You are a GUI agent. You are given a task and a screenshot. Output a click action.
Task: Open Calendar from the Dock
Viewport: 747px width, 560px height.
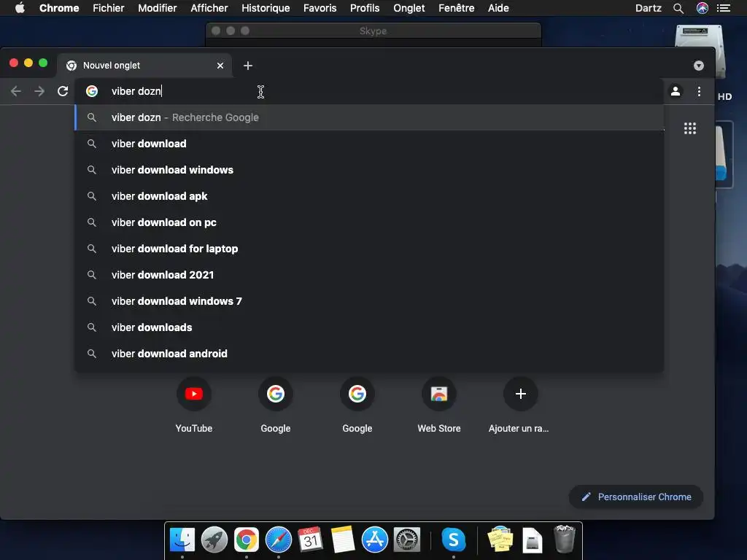tap(311, 540)
